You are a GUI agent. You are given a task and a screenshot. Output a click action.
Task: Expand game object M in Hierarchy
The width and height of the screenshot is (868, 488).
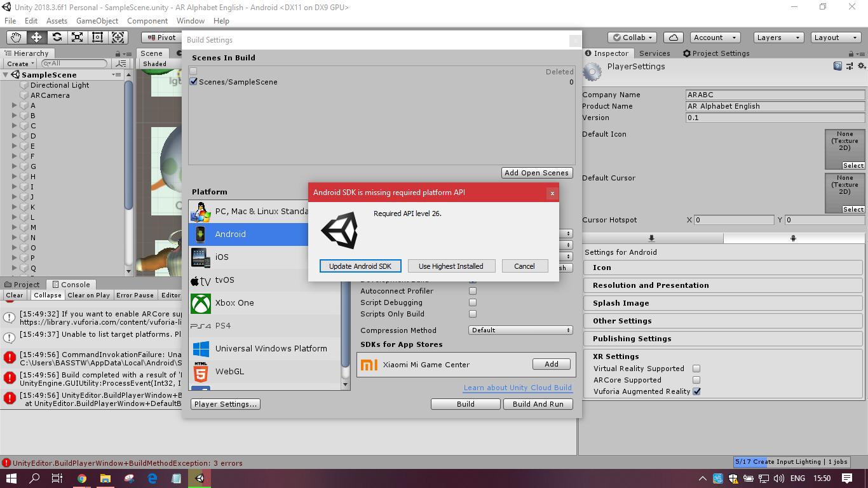point(15,227)
